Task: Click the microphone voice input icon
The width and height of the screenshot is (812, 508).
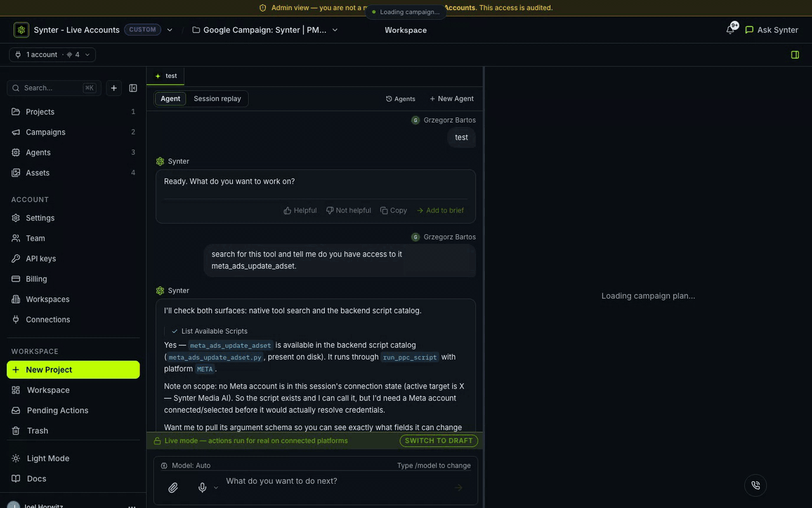Action: tap(202, 488)
